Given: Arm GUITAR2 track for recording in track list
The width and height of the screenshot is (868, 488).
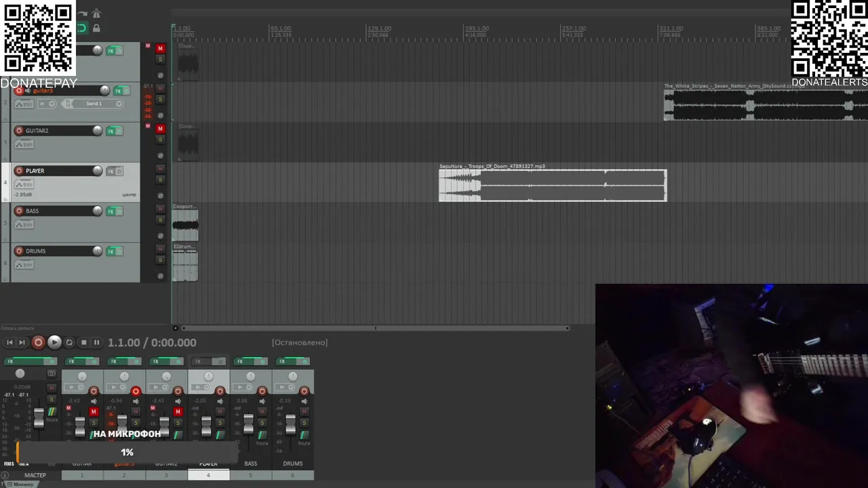Looking at the screenshot, I should [x=19, y=131].
